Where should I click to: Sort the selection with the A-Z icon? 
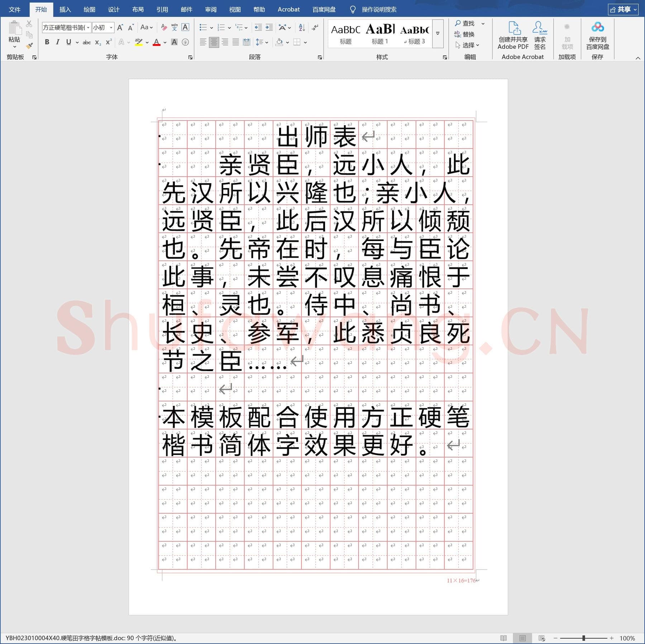click(302, 27)
